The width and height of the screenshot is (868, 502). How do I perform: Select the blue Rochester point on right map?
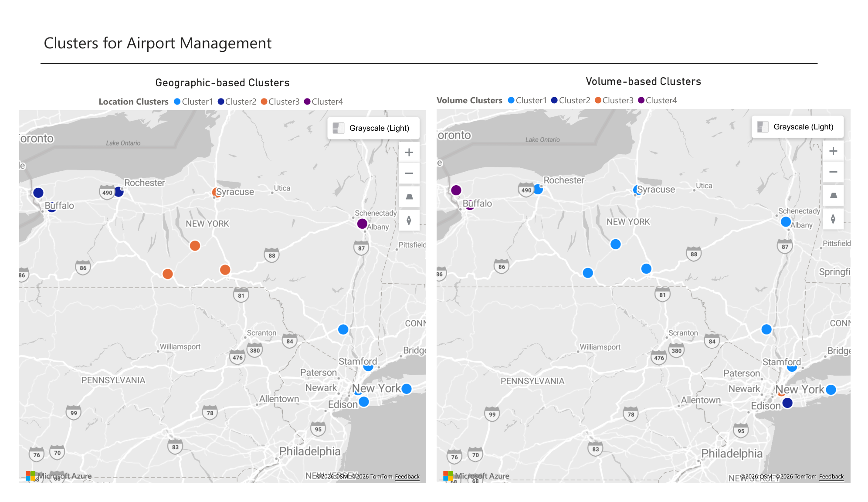(538, 189)
